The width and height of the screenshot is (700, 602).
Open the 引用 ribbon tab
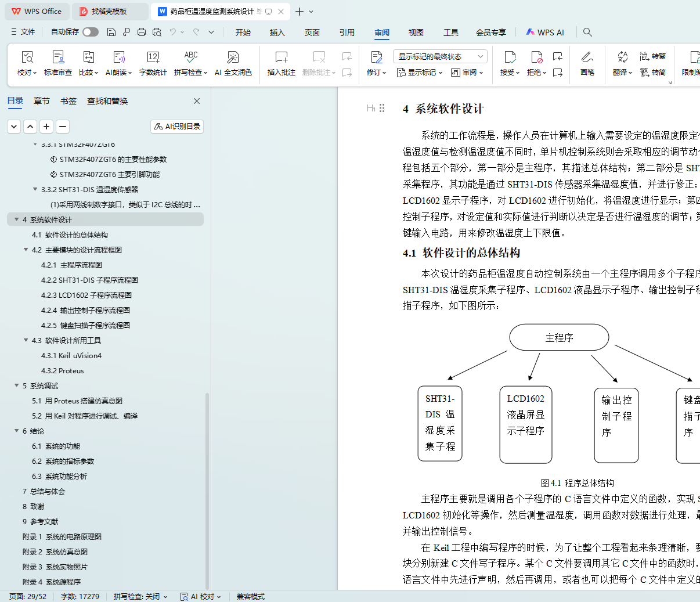(347, 33)
